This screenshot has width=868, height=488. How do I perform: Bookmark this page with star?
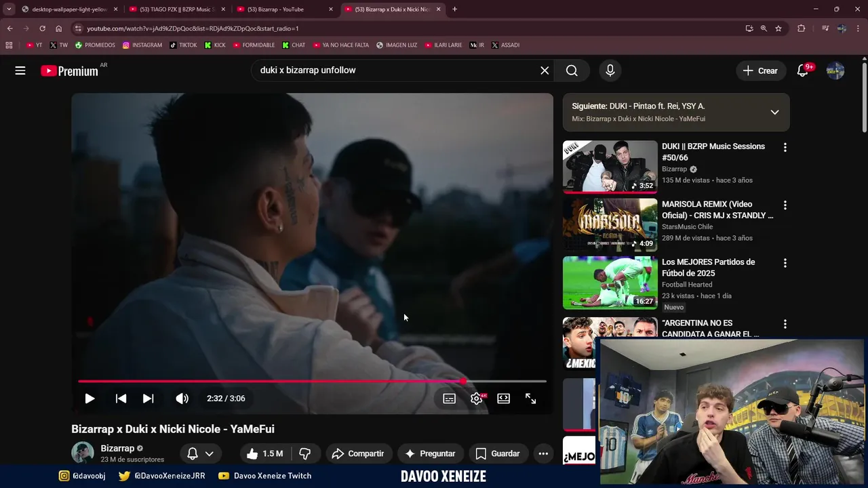coord(778,28)
